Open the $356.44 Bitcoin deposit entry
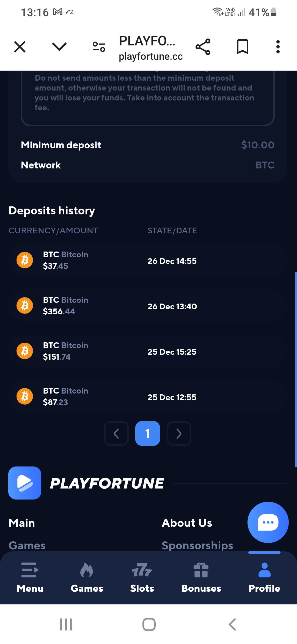Image resolution: width=297 pixels, height=644 pixels. pos(148,305)
